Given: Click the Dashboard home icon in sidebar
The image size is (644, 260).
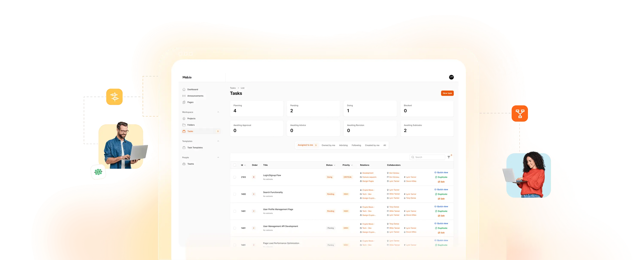Looking at the screenshot, I should coord(184,89).
